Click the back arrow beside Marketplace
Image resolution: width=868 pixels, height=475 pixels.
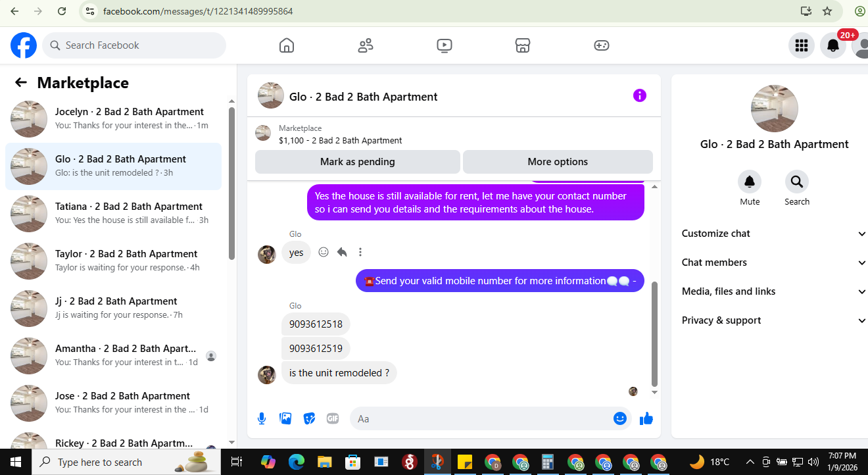pyautogui.click(x=21, y=82)
